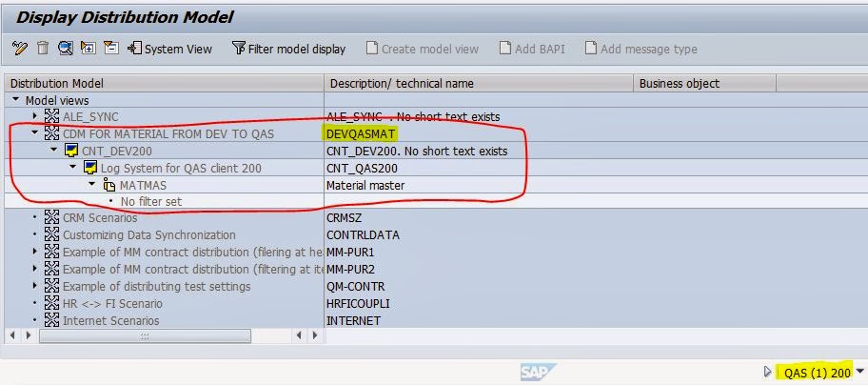Click the Add BAPI button
This screenshot has height=385, width=868.
[x=532, y=49]
